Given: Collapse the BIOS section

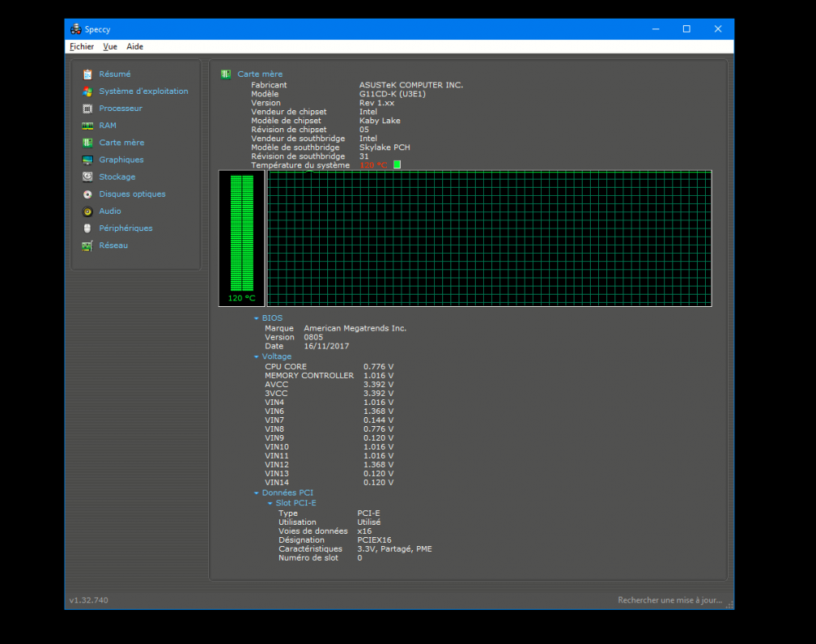Looking at the screenshot, I should tap(256, 318).
